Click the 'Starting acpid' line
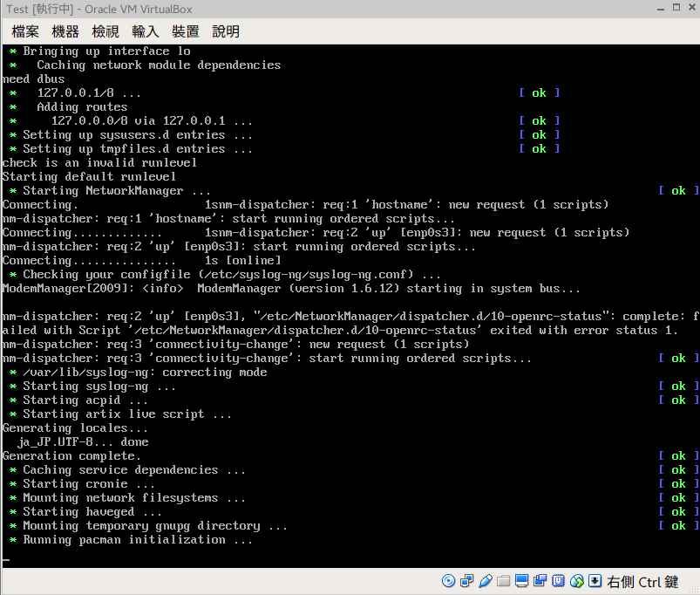 pos(78,400)
